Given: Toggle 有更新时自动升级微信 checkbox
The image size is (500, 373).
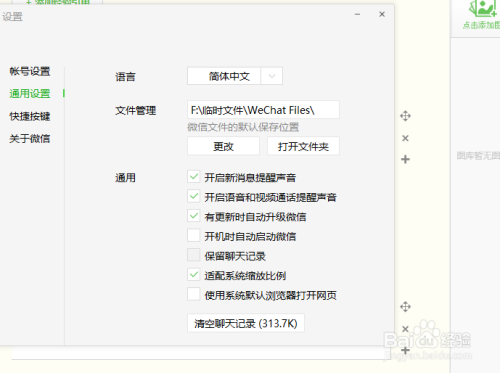Looking at the screenshot, I should coord(194,216).
